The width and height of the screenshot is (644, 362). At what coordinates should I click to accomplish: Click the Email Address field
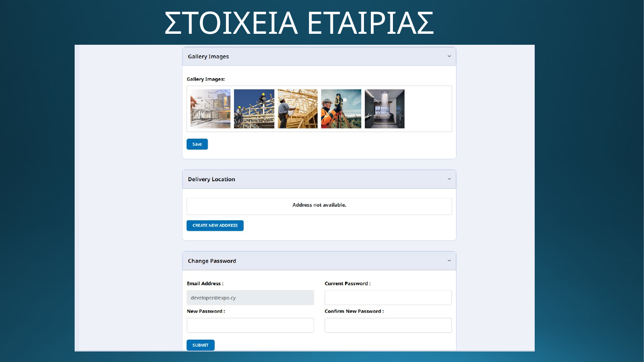(250, 297)
